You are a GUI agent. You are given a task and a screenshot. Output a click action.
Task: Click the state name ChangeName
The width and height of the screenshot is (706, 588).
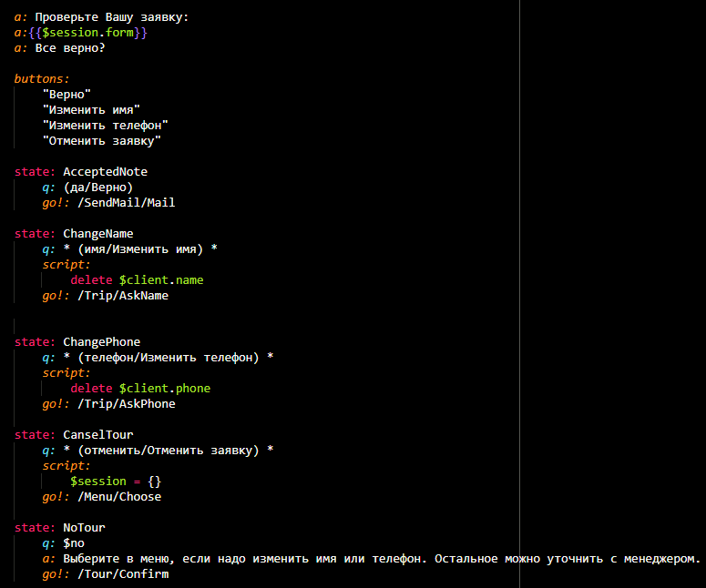click(x=98, y=234)
